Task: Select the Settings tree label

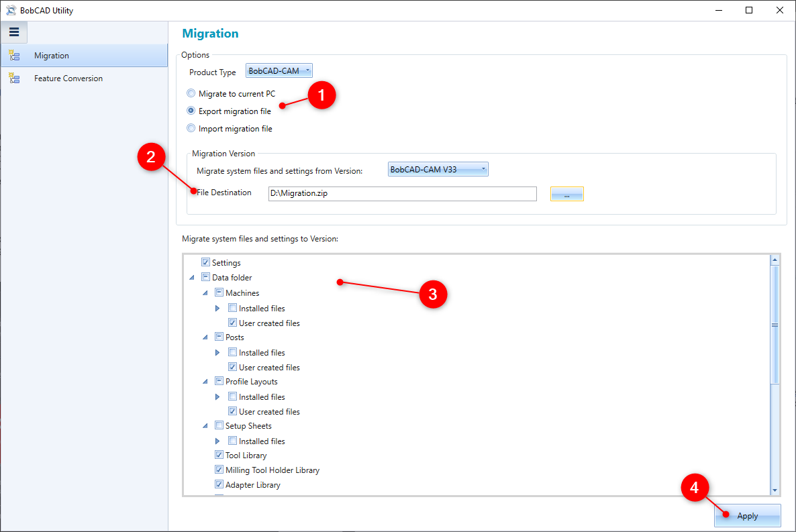Action: tap(226, 263)
